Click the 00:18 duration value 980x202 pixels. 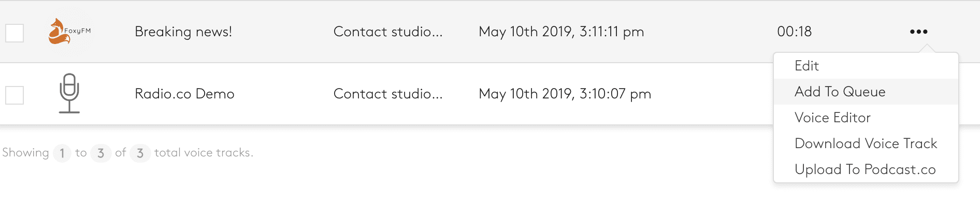(795, 32)
